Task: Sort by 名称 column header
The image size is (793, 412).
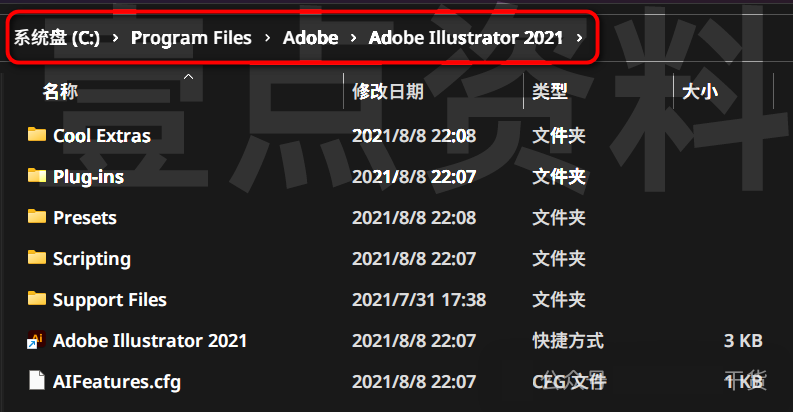Action: 60,91
